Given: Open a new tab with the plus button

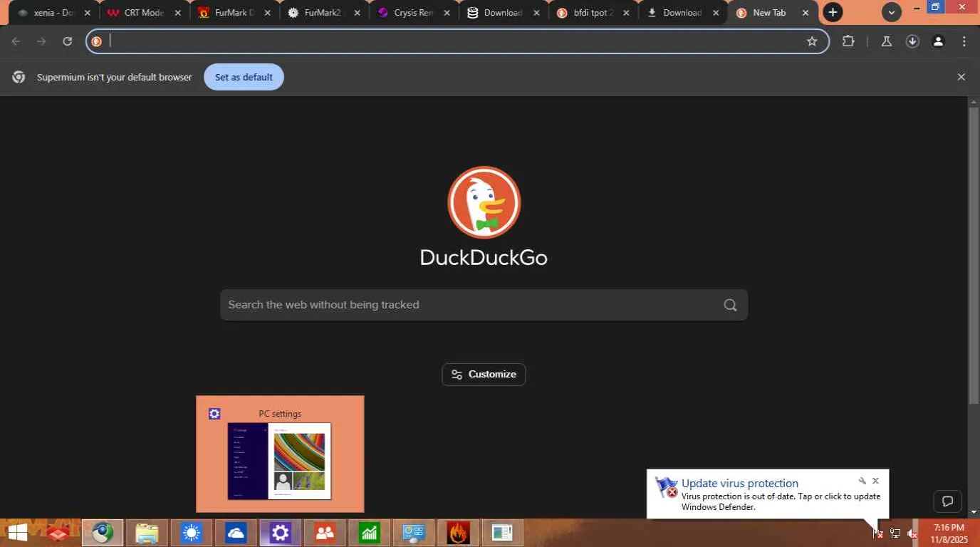Looking at the screenshot, I should click(833, 12).
